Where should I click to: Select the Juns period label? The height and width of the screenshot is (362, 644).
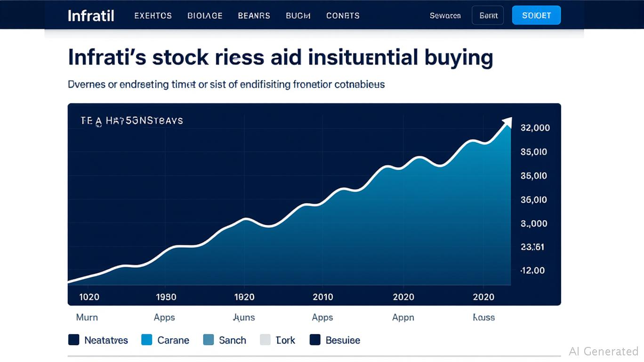(244, 317)
